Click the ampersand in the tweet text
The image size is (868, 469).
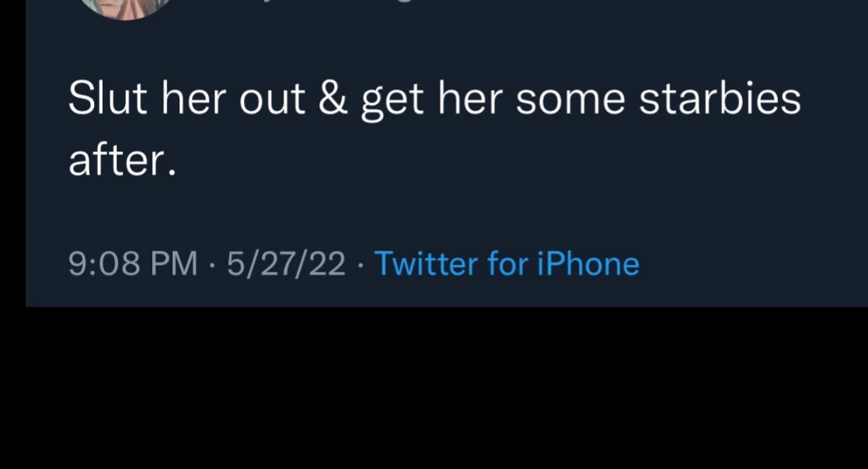[x=333, y=101]
